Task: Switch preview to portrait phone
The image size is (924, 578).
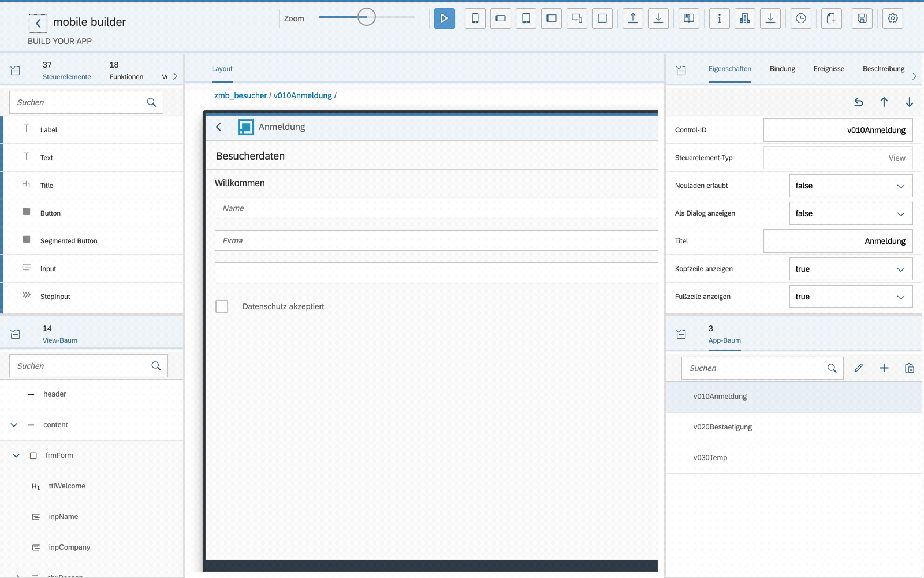Action: [x=475, y=18]
